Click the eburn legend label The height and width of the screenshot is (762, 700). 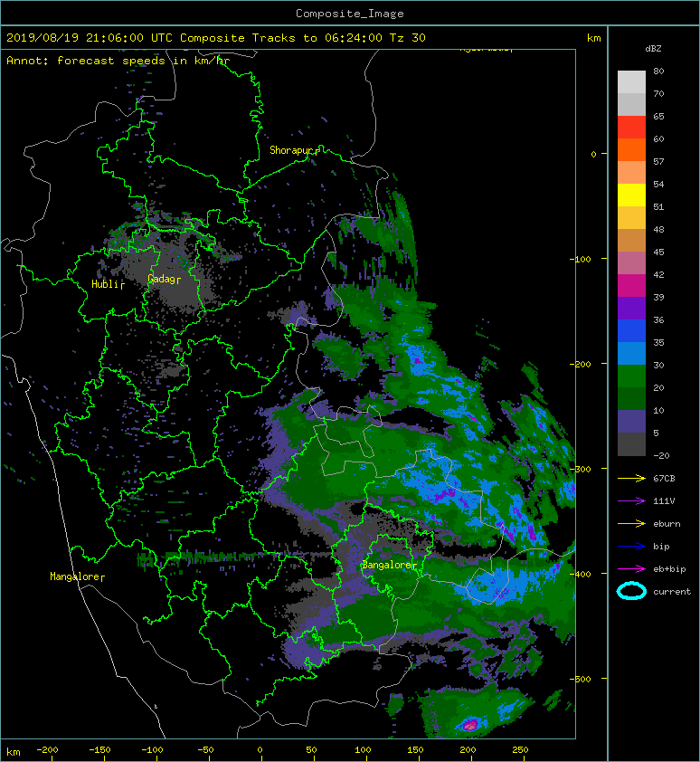667,523
